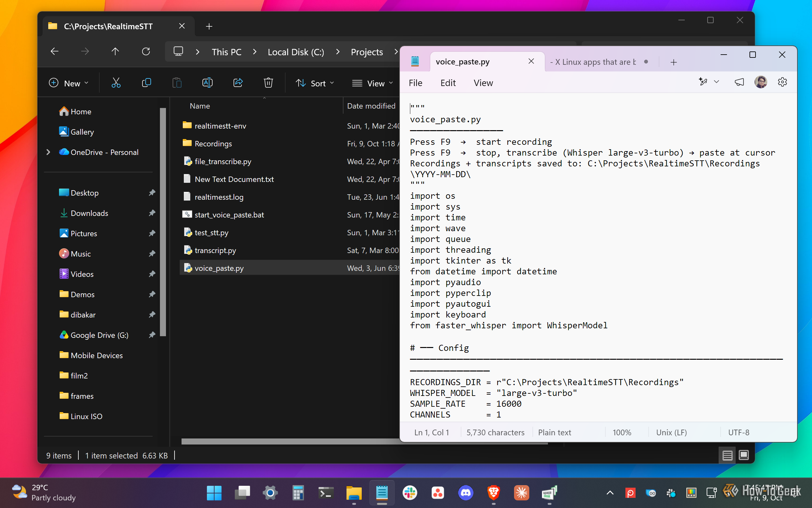Open the Sort dropdown in File Explorer
The height and width of the screenshot is (508, 812).
pyautogui.click(x=315, y=83)
